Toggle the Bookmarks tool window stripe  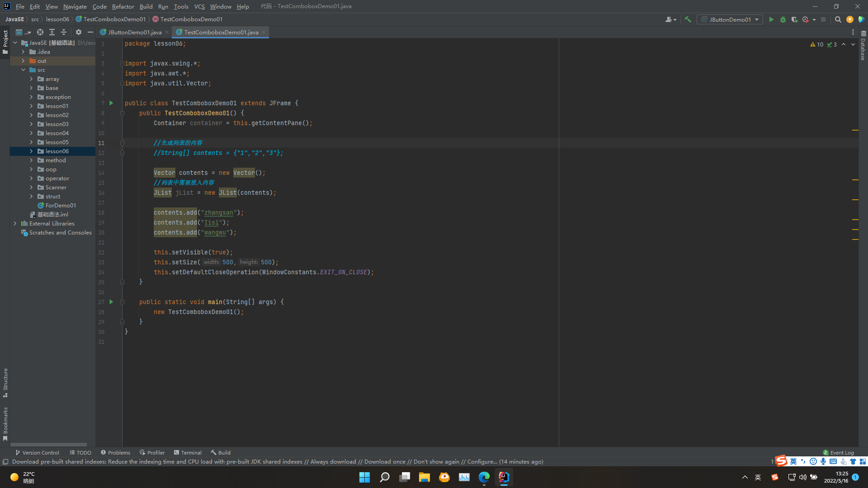pos(5,423)
